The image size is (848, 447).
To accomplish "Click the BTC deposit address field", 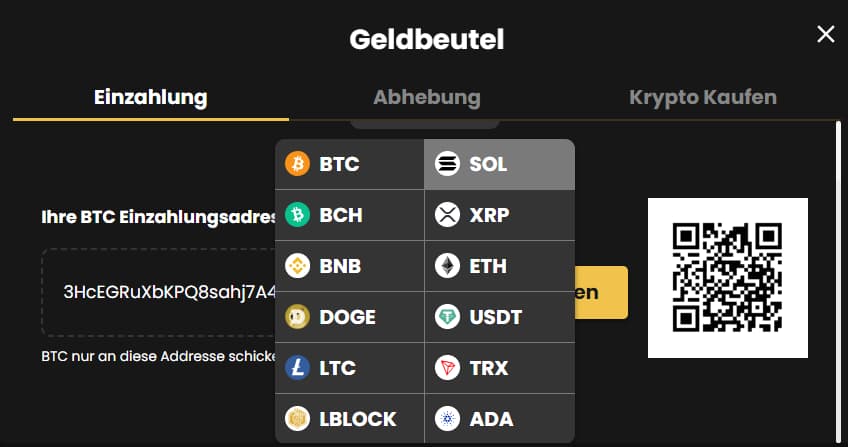I will click(160, 292).
